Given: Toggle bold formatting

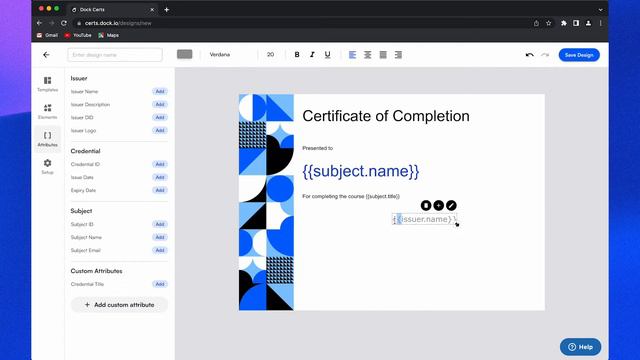Looking at the screenshot, I should pos(297,55).
